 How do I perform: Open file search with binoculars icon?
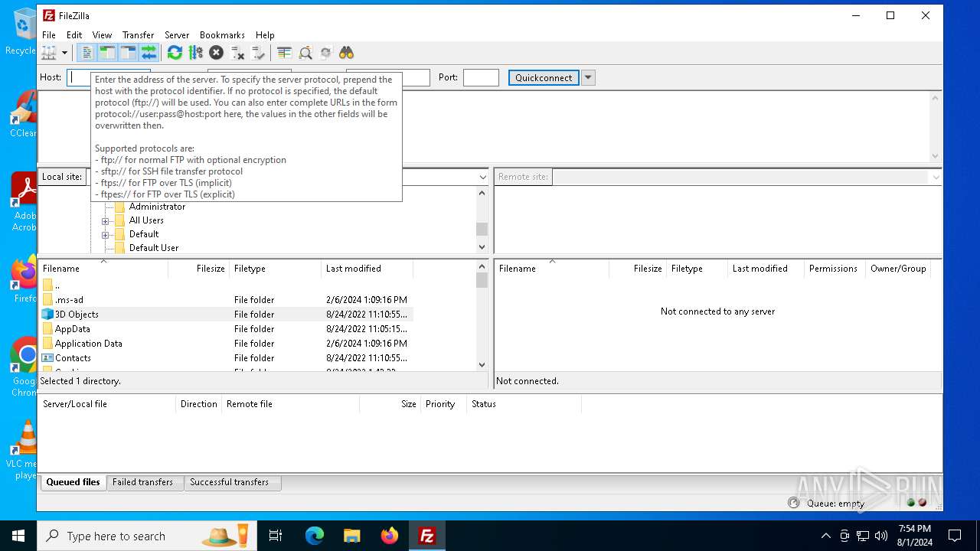(347, 53)
